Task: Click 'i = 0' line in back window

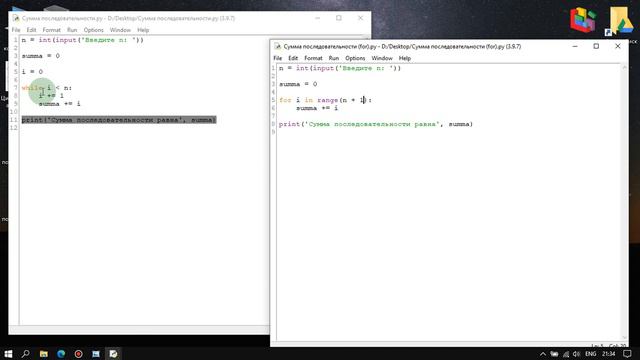Action: tap(32, 72)
